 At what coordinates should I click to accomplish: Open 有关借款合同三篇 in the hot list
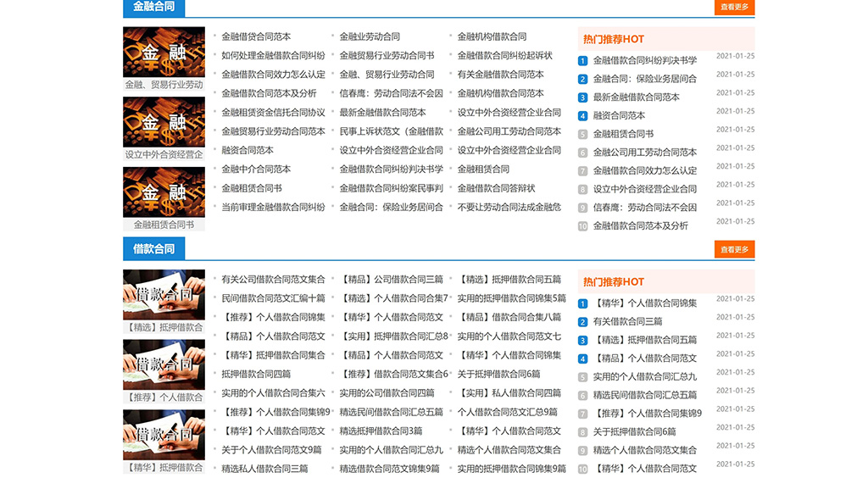[627, 322]
